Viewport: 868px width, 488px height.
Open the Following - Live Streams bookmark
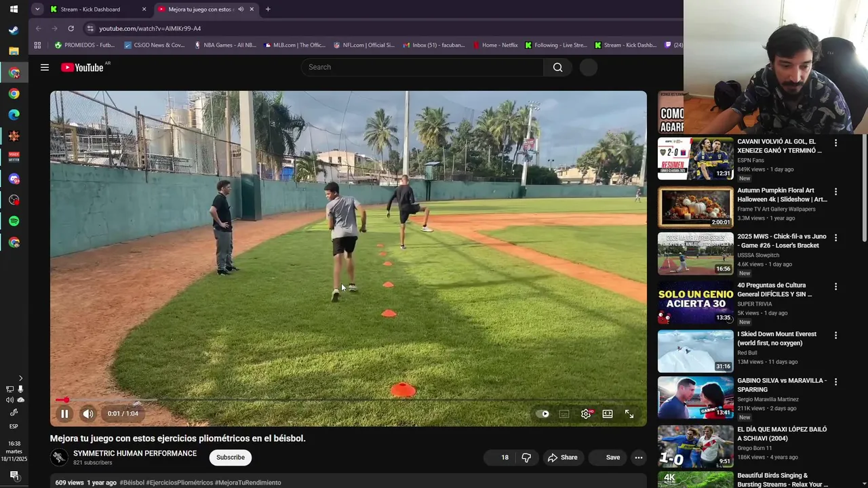click(555, 45)
